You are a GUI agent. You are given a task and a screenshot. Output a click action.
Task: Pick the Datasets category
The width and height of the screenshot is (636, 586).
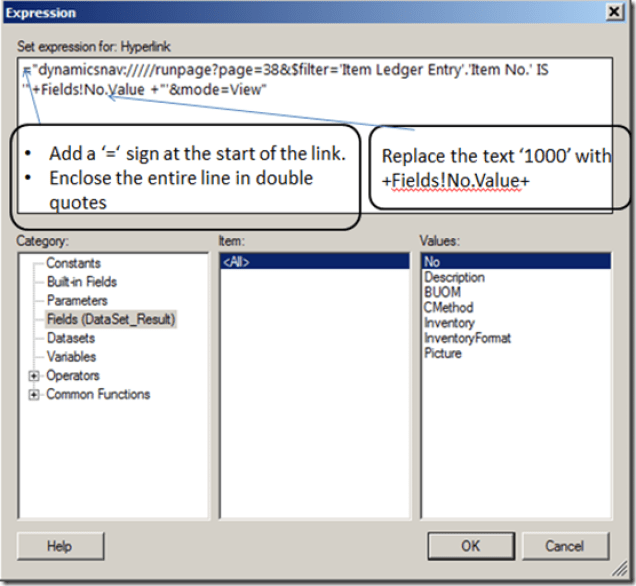coord(72,338)
